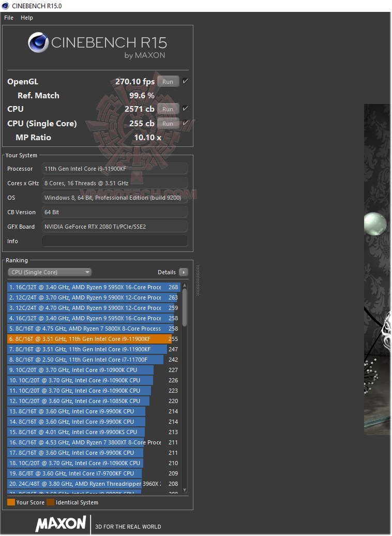Click the Ref. Match 99.6 % value
Viewport: 392px width, 536px height.
click(142, 96)
